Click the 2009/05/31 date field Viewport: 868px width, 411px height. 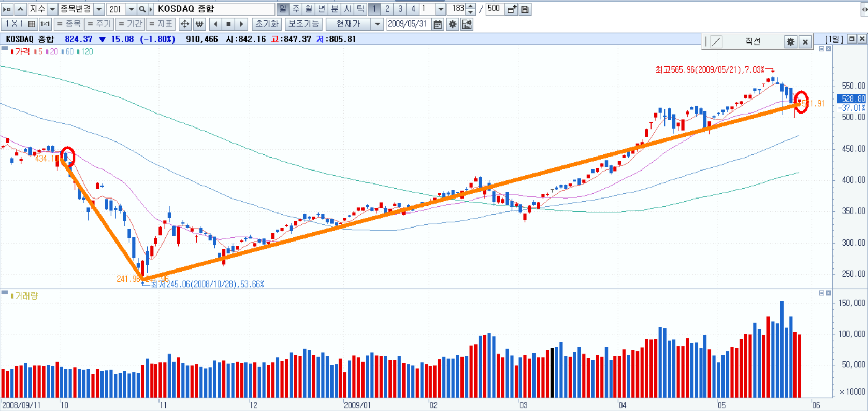pyautogui.click(x=409, y=24)
